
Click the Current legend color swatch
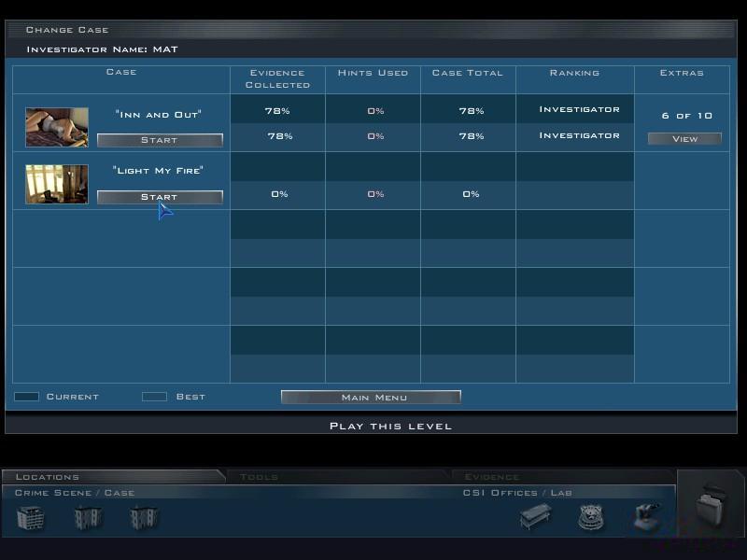[x=27, y=397]
